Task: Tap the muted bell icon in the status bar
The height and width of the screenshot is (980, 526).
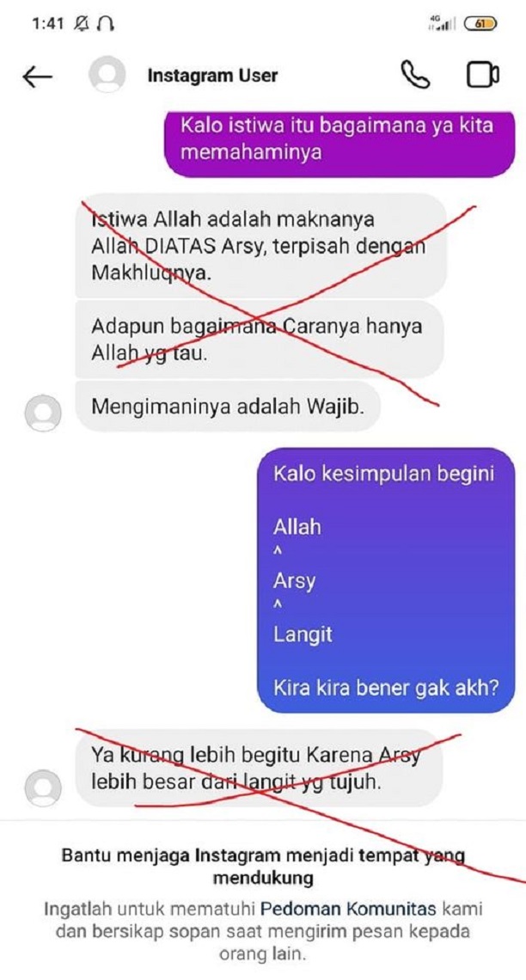Action: pyautogui.click(x=81, y=24)
